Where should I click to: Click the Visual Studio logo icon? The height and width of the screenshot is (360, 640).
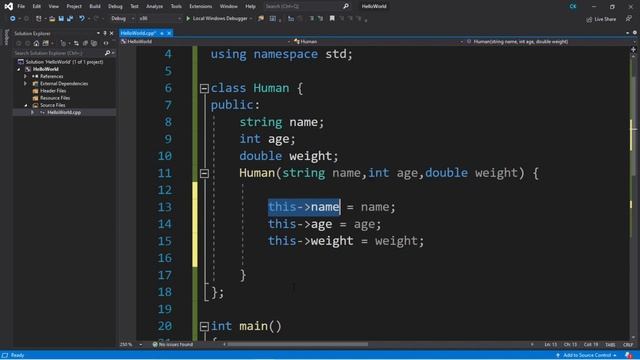pyautogui.click(x=8, y=6)
